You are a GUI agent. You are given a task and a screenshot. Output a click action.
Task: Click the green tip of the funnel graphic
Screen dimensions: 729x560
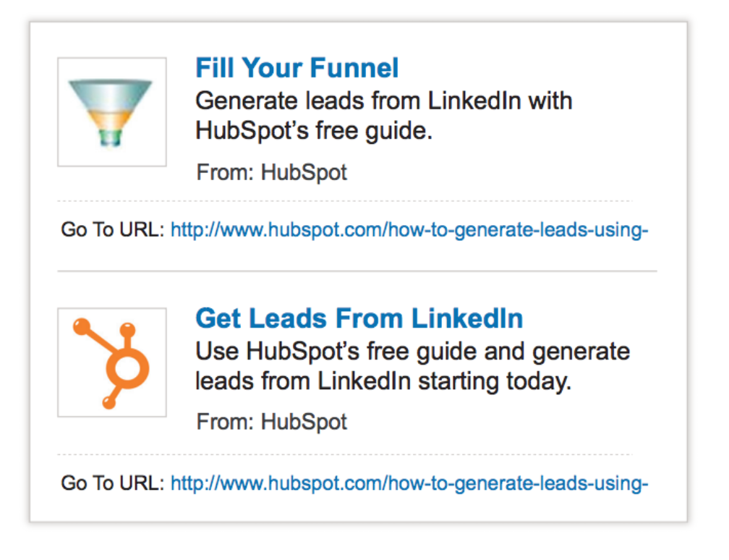click(x=111, y=137)
